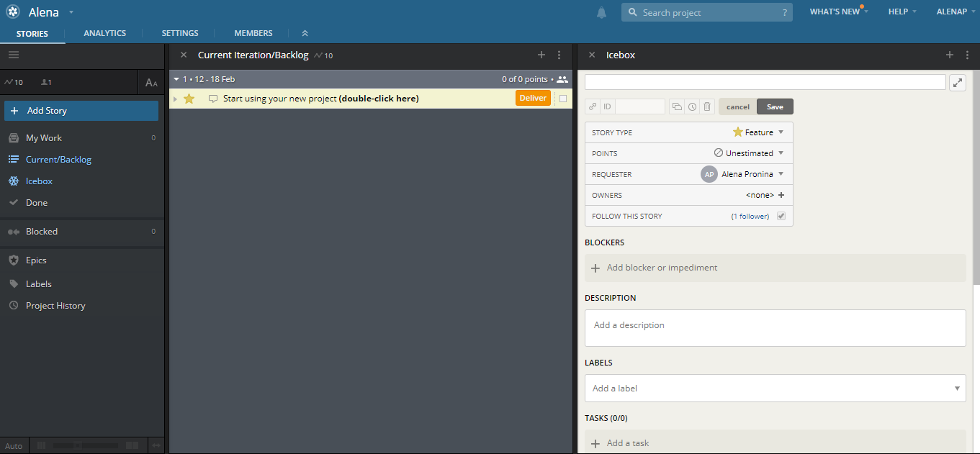Maximize the new story editor
This screenshot has width=980, height=454.
[x=958, y=83]
